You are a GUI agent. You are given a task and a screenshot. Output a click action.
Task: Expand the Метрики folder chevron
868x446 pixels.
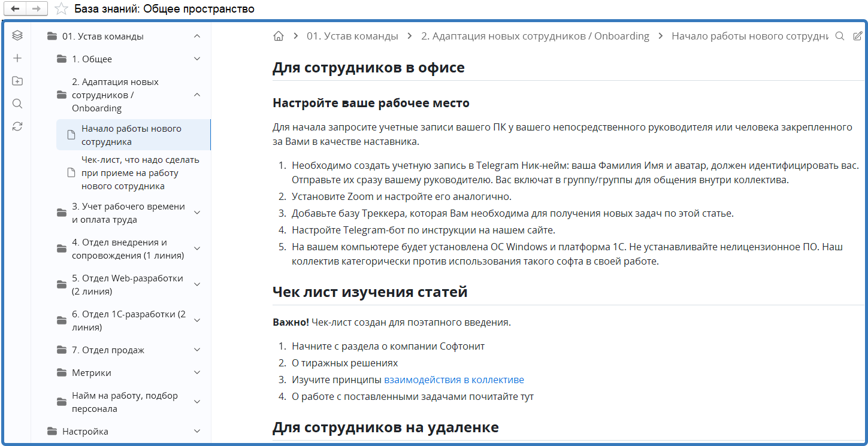click(197, 372)
